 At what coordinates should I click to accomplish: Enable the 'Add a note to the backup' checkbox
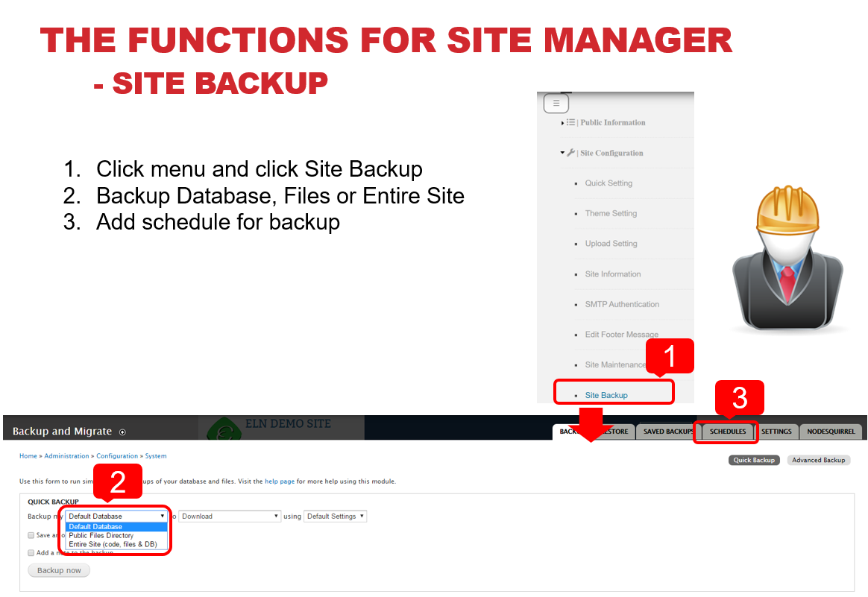[x=31, y=553]
